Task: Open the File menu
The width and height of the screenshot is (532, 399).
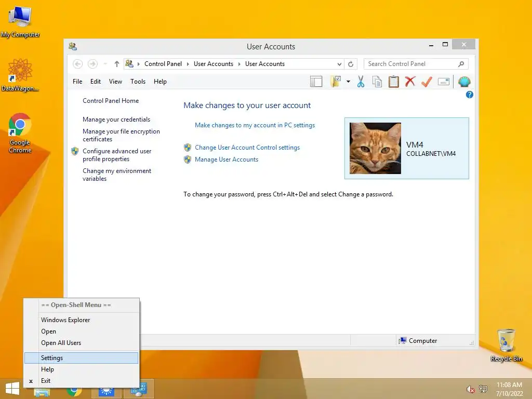Action: (77, 82)
